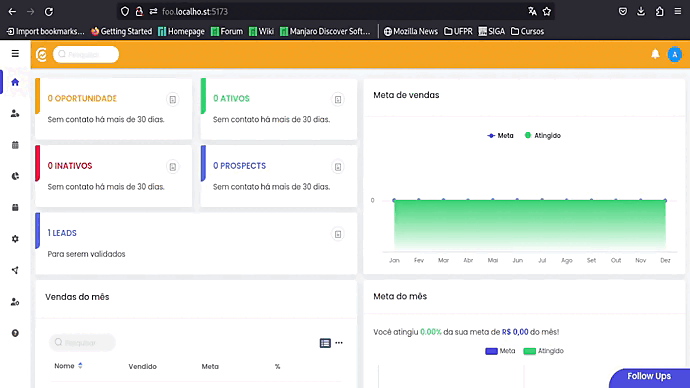Open the calendar icon in sidebar
Viewport: 690px width, 388px height.
15,145
